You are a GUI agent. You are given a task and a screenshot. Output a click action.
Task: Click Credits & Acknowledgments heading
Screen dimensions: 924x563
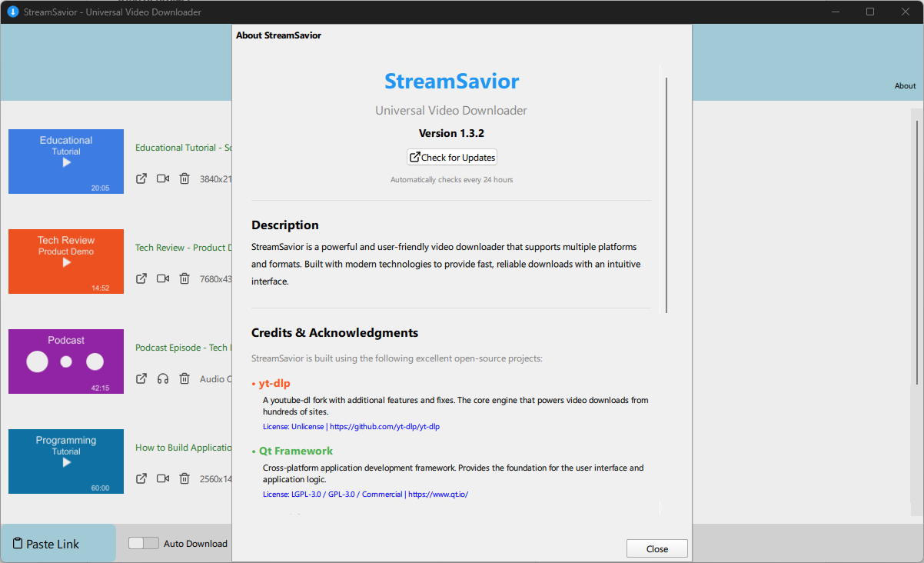335,333
